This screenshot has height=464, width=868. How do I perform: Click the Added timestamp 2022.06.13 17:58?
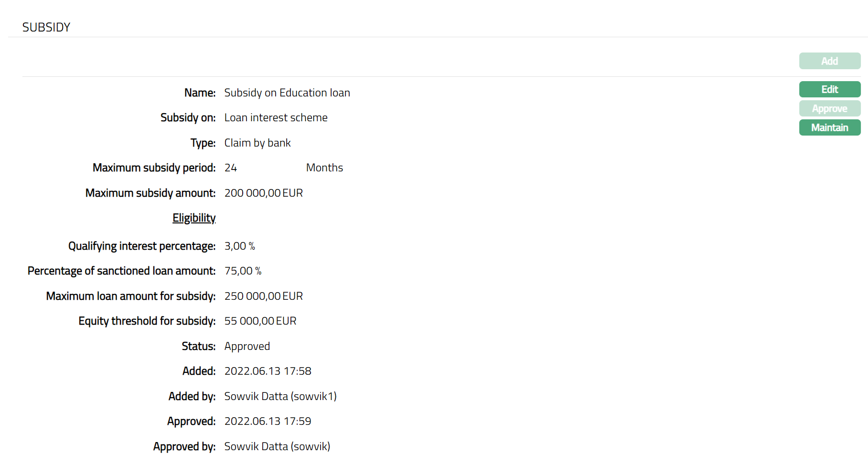click(x=268, y=371)
